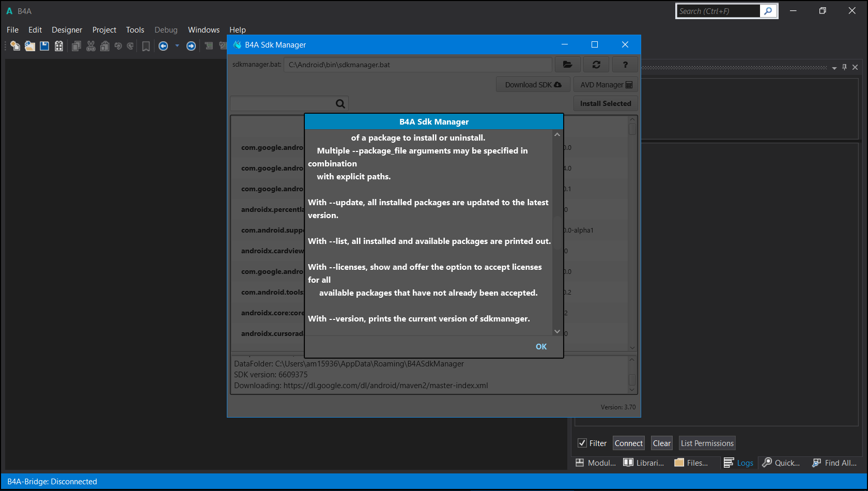The width and height of the screenshot is (868, 491).
Task: Click the undo arrow toolbar icon
Action: pyautogui.click(x=118, y=46)
